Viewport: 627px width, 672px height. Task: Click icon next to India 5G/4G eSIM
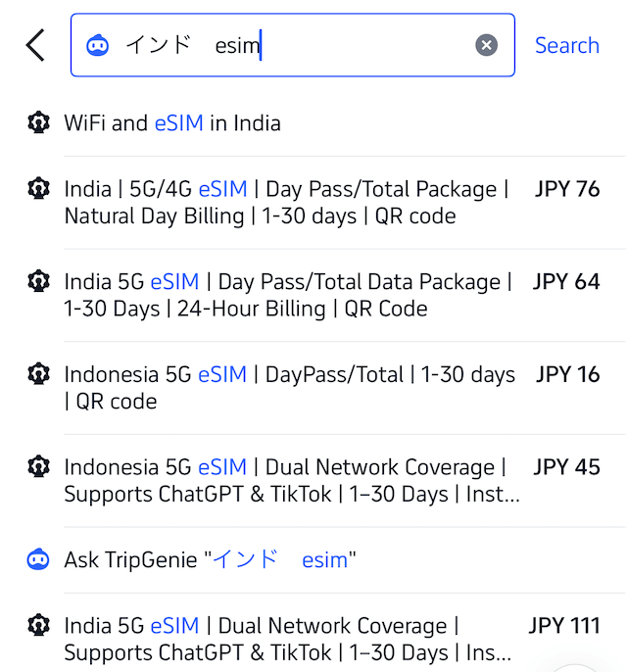point(38,189)
